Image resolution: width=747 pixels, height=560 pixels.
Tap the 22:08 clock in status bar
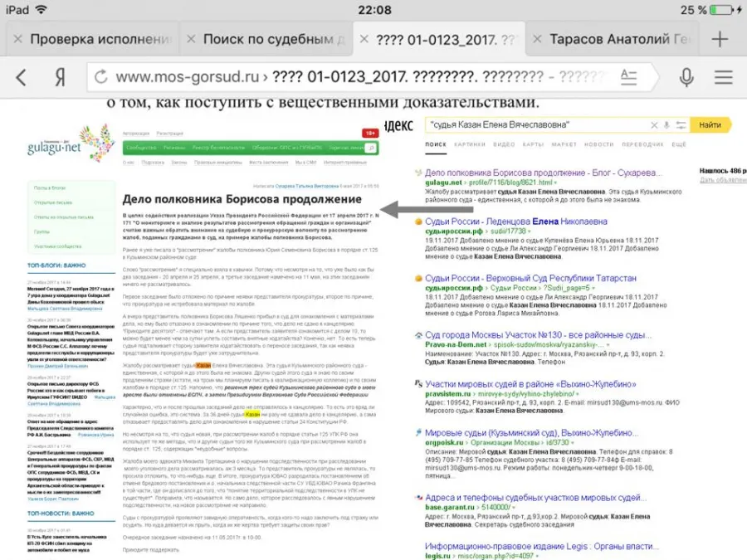coord(374,10)
